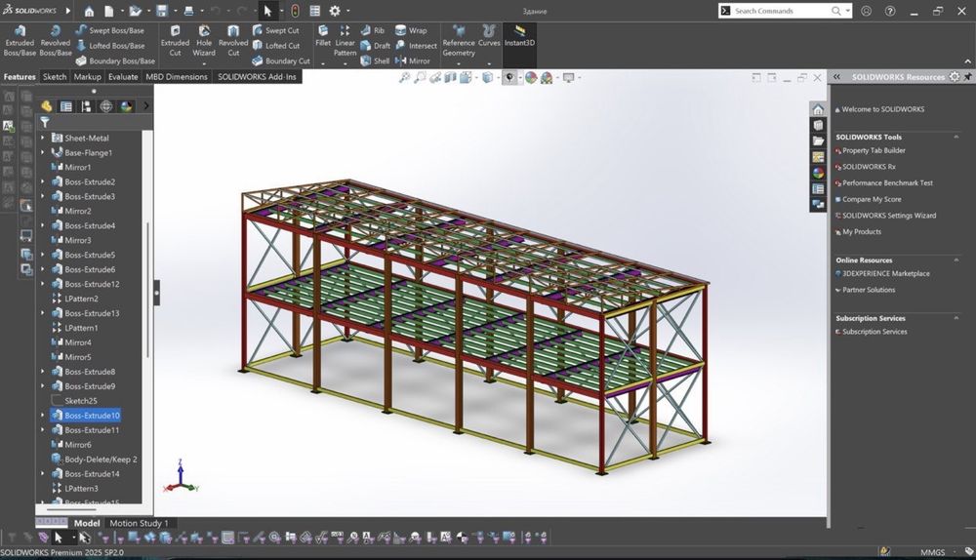
Task: Click Compare My Score
Action: pos(872,199)
